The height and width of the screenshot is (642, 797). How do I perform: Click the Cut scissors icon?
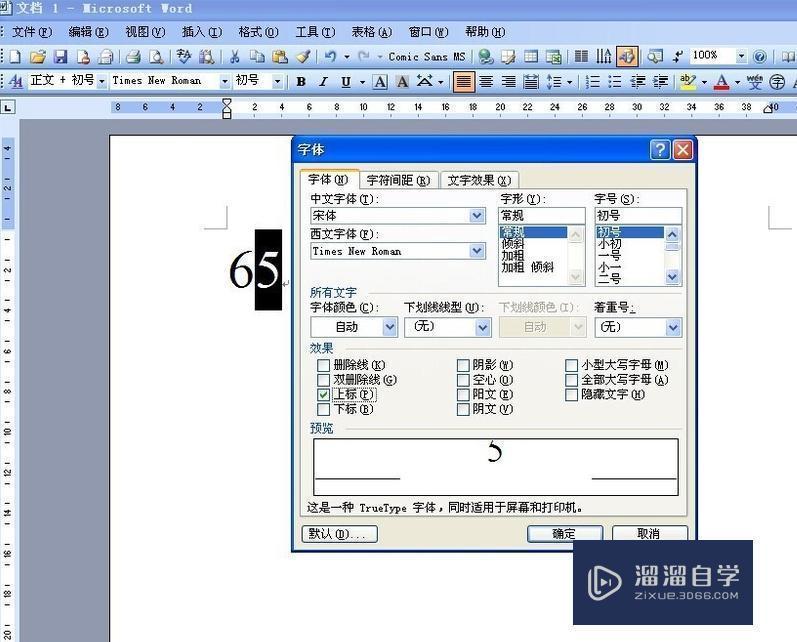[x=234, y=56]
